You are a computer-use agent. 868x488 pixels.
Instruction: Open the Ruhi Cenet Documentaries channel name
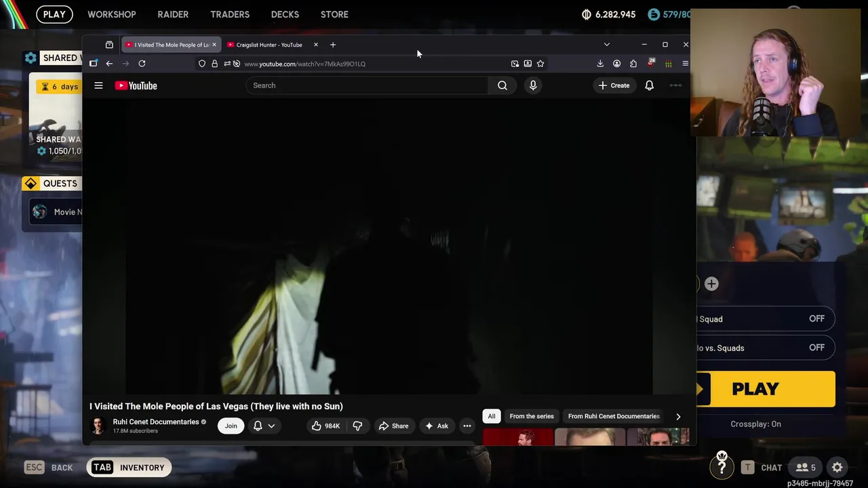155,422
